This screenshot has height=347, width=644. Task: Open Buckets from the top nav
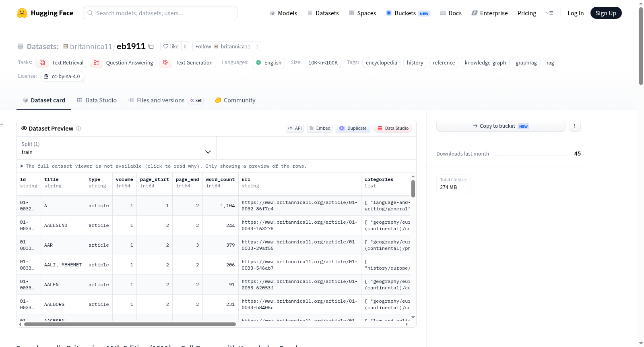point(408,13)
